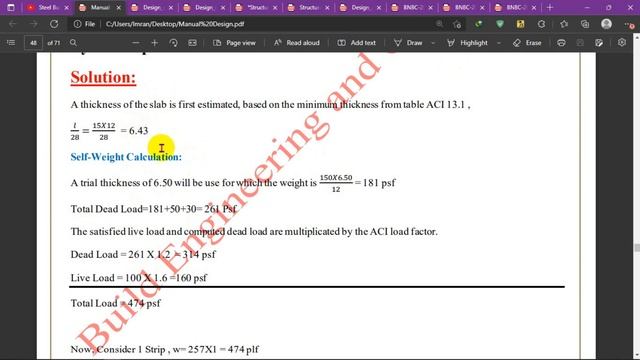
Task: Open the user profile avatar
Action: pos(607,24)
